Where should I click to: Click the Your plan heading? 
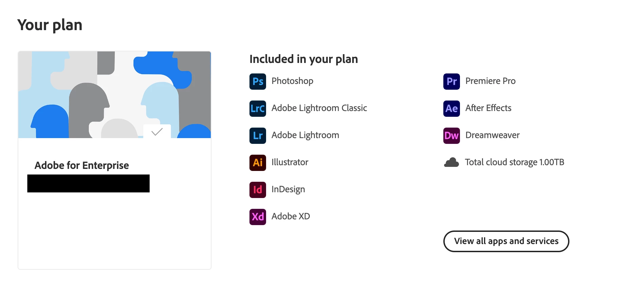pos(50,25)
